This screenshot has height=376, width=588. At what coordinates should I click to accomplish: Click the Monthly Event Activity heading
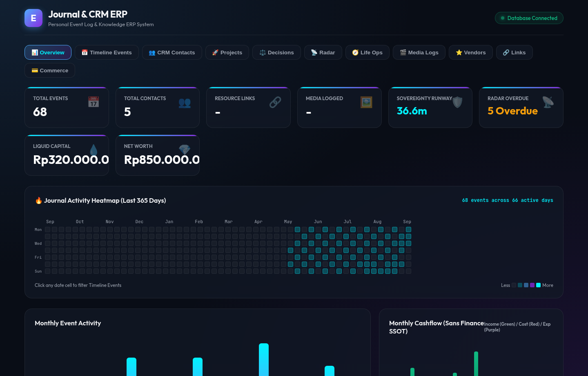[x=68, y=323]
